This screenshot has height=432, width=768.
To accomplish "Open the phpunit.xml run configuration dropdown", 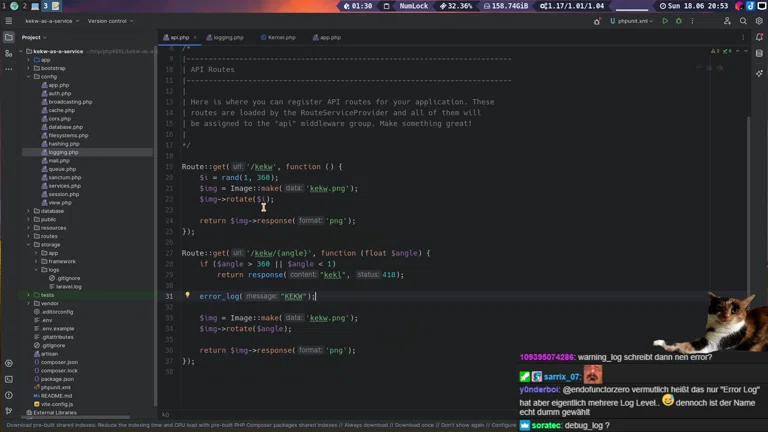I will point(631,21).
